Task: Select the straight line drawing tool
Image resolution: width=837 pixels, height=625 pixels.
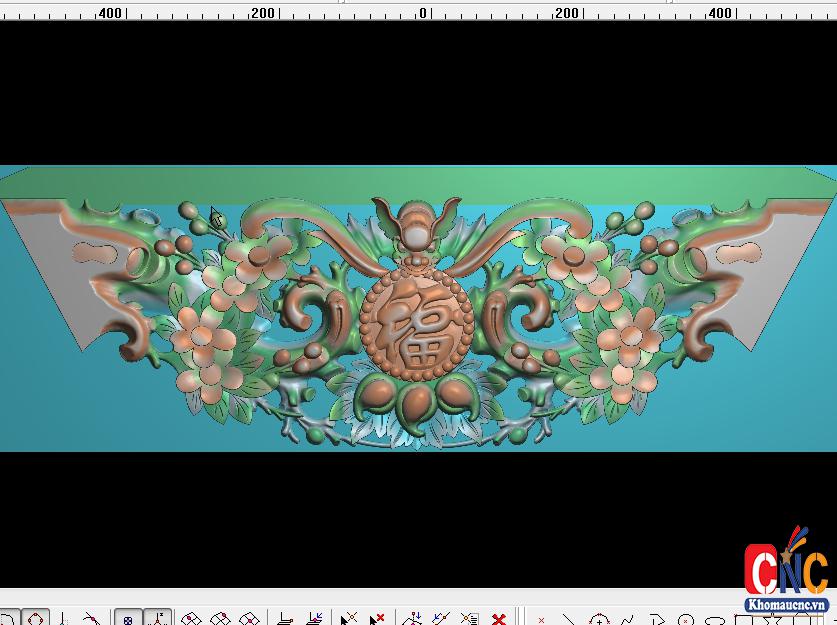Action: (568, 619)
